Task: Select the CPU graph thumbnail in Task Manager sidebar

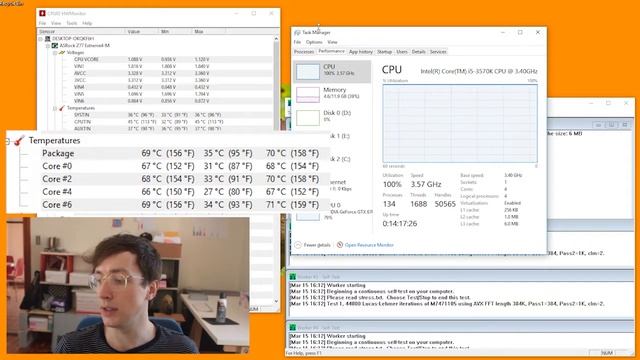Action: [308, 72]
